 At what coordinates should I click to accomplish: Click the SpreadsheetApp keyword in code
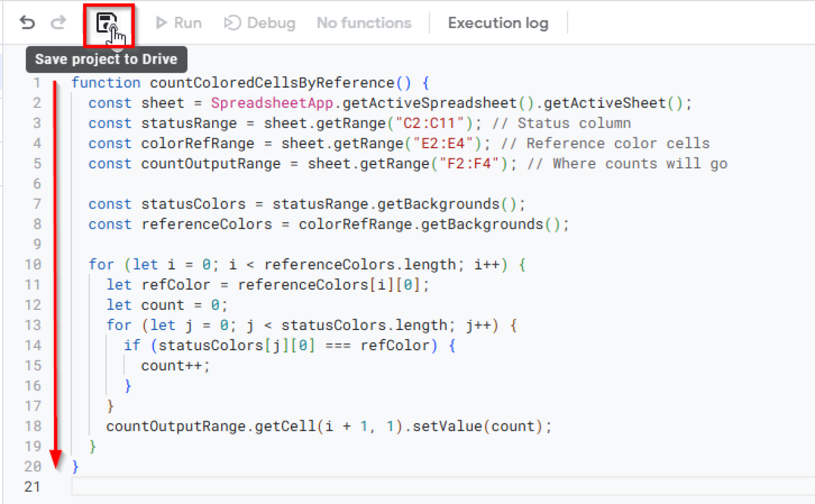click(x=272, y=103)
